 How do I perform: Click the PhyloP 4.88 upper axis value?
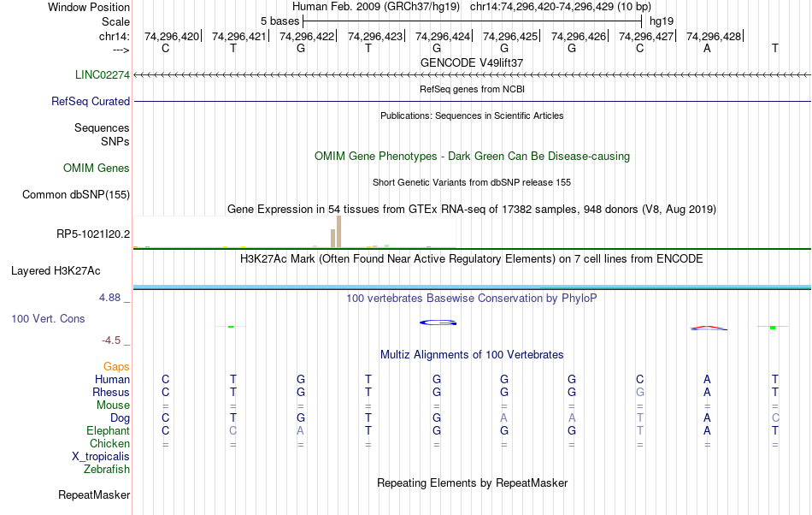(x=109, y=298)
